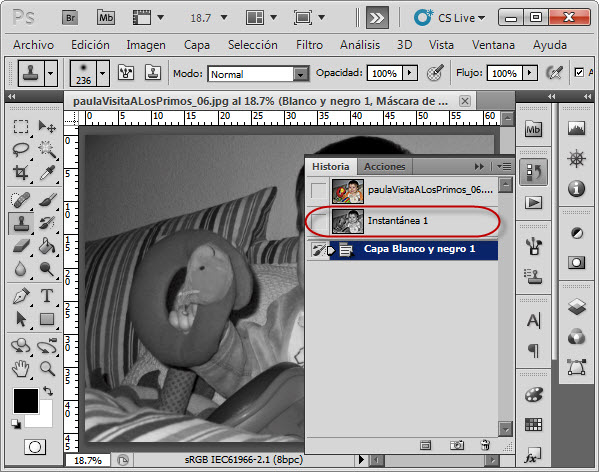Viewport: 600px width, 473px height.
Task: Set history brush source to Instantánea 1
Action: click(318, 222)
